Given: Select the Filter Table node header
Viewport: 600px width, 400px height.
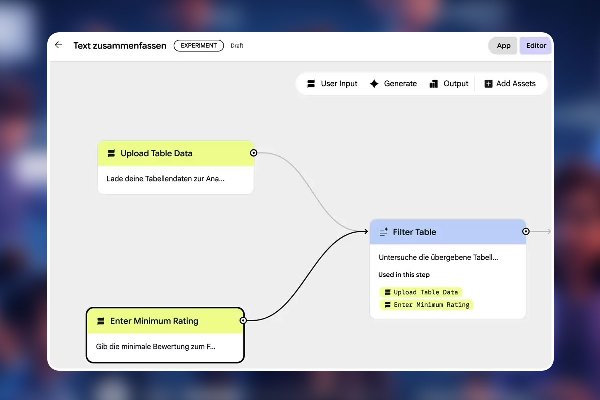Looking at the screenshot, I should click(448, 232).
